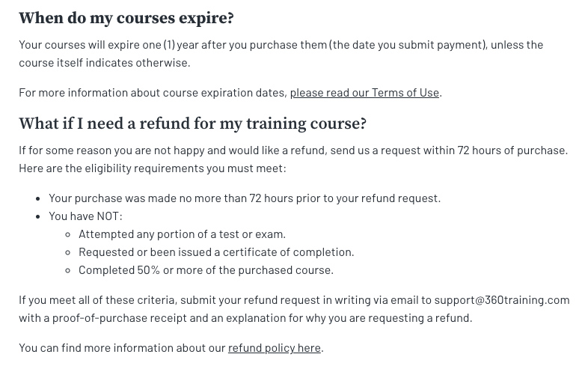Click the "If for some reason you are not happy" sentence

pyautogui.click(x=172, y=150)
